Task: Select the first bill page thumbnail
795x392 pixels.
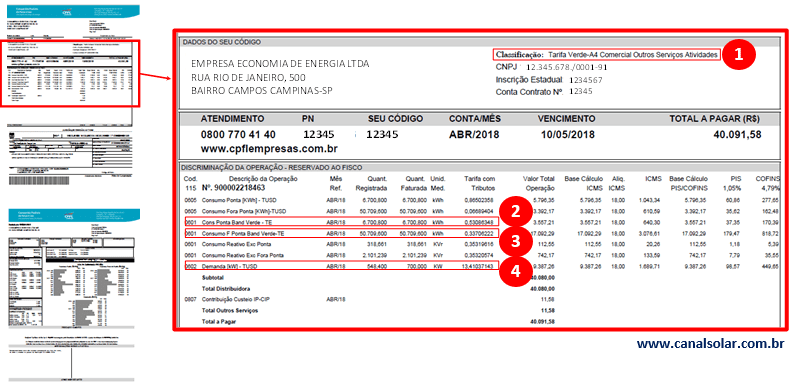Action: pyautogui.click(x=70, y=96)
